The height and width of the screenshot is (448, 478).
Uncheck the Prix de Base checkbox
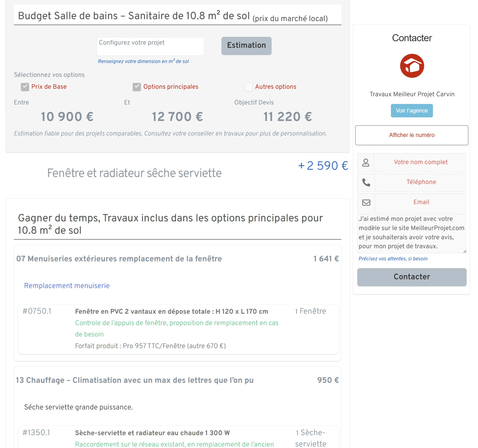coord(25,87)
